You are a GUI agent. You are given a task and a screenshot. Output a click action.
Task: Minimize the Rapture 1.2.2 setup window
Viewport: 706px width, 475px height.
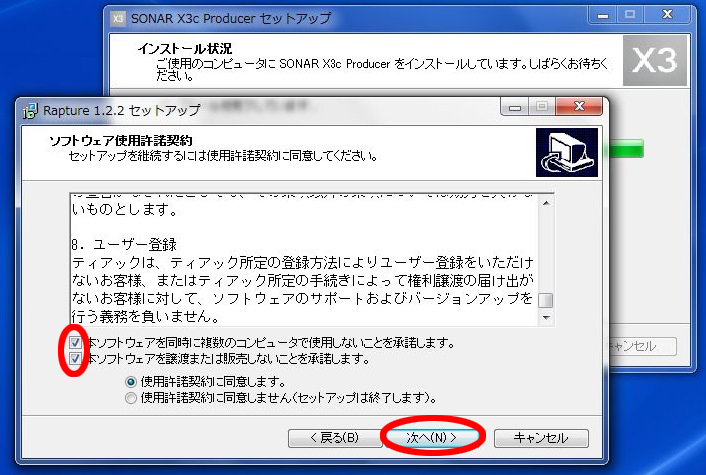coord(515,107)
